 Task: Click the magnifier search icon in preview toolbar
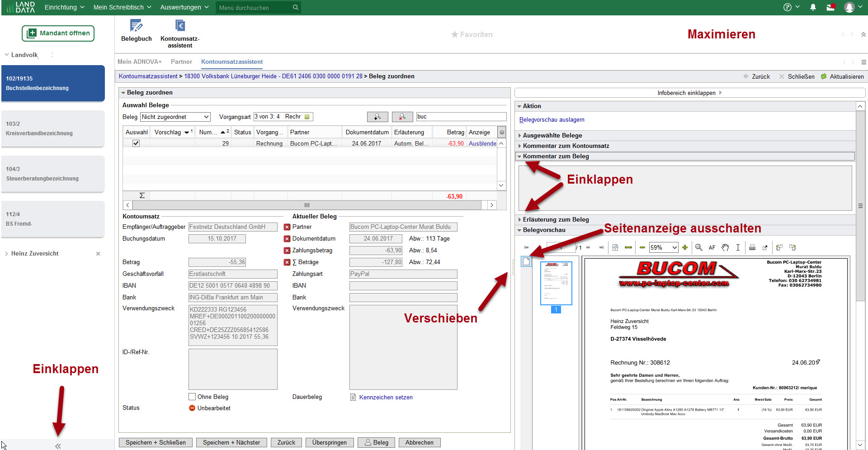(x=698, y=247)
